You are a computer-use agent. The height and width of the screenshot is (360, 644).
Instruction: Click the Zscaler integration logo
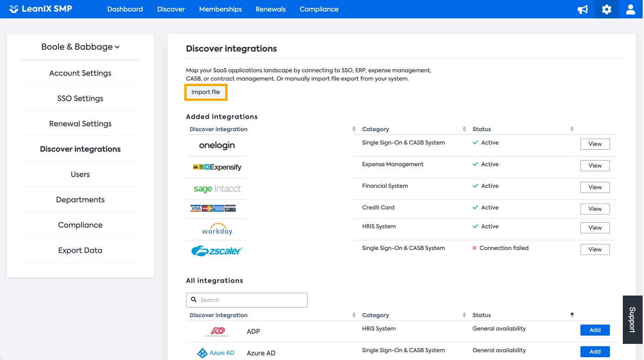(x=217, y=251)
